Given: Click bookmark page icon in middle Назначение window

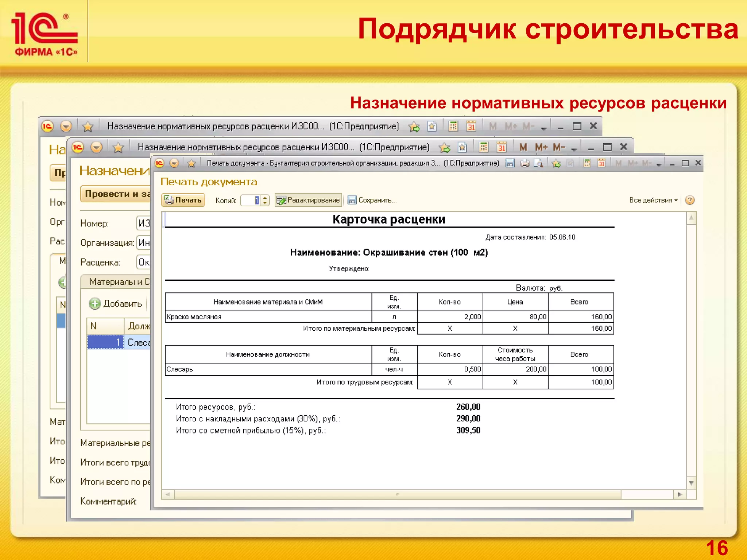Looking at the screenshot, I should point(462,147).
